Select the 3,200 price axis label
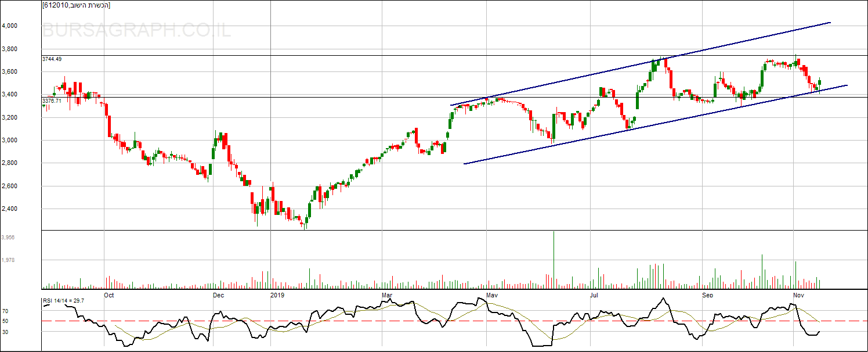The width and height of the screenshot is (868, 352). coord(10,118)
